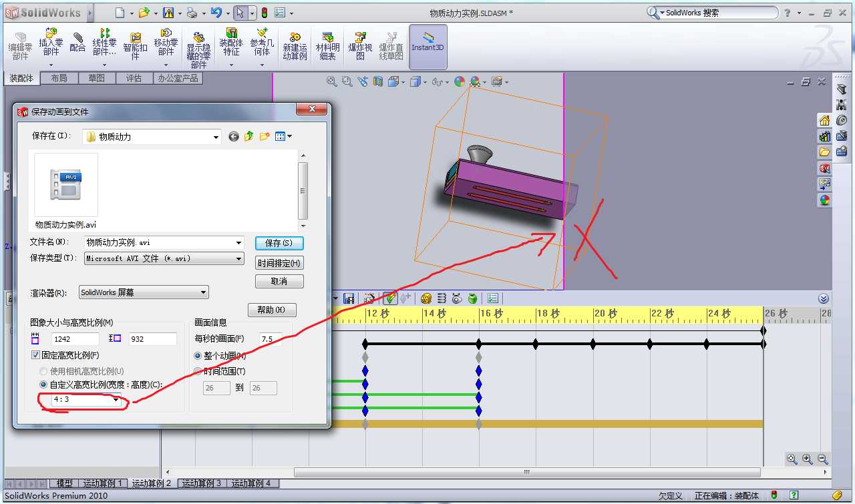Expand the 插入零部件 dropdown arrow
Screen dimensions: 855x504
coord(51,65)
